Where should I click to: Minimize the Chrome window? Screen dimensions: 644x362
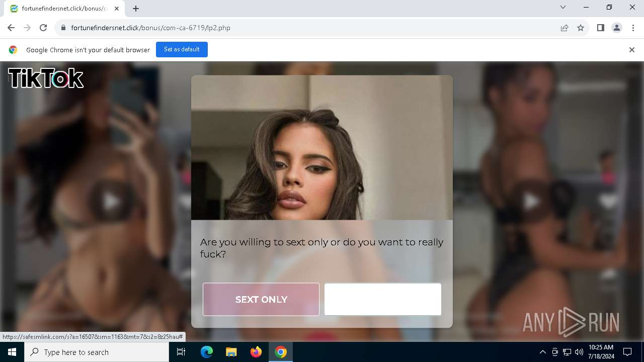pyautogui.click(x=586, y=7)
